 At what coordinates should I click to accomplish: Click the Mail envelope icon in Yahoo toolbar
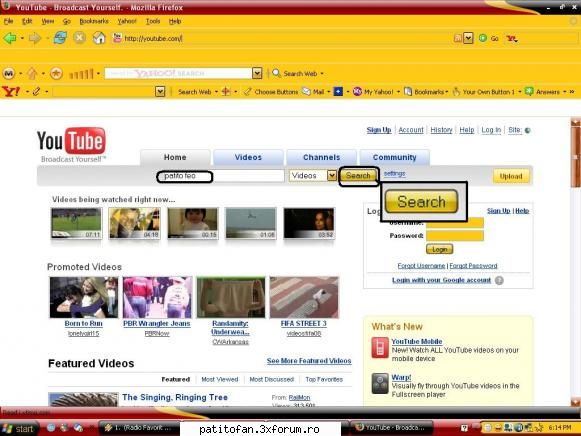pyautogui.click(x=306, y=91)
